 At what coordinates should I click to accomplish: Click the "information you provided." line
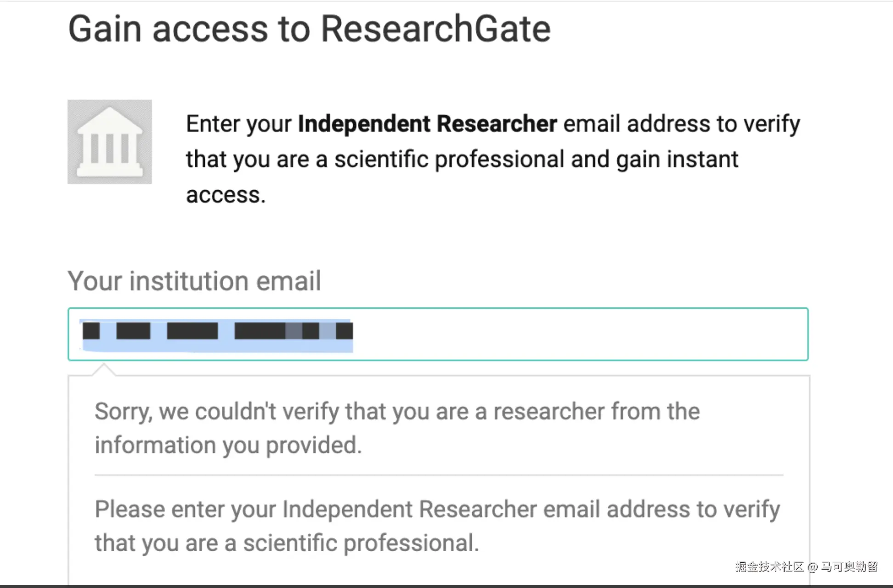tap(228, 445)
